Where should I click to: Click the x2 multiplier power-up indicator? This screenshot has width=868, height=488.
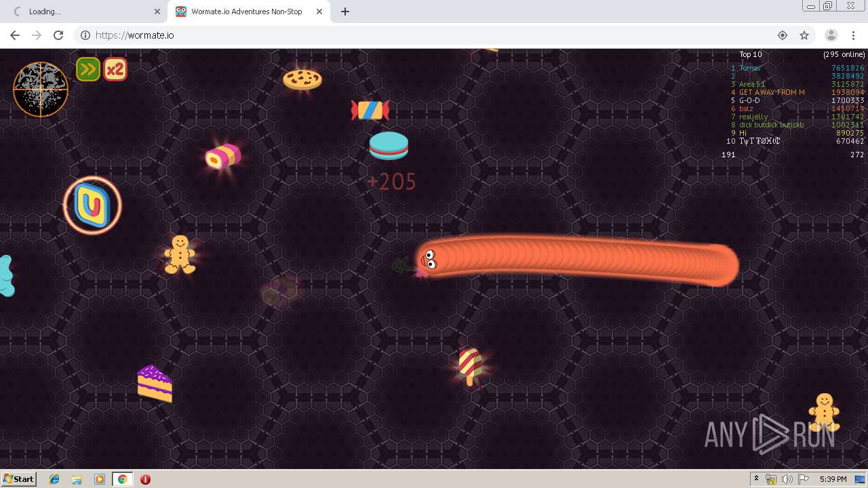pyautogui.click(x=115, y=69)
